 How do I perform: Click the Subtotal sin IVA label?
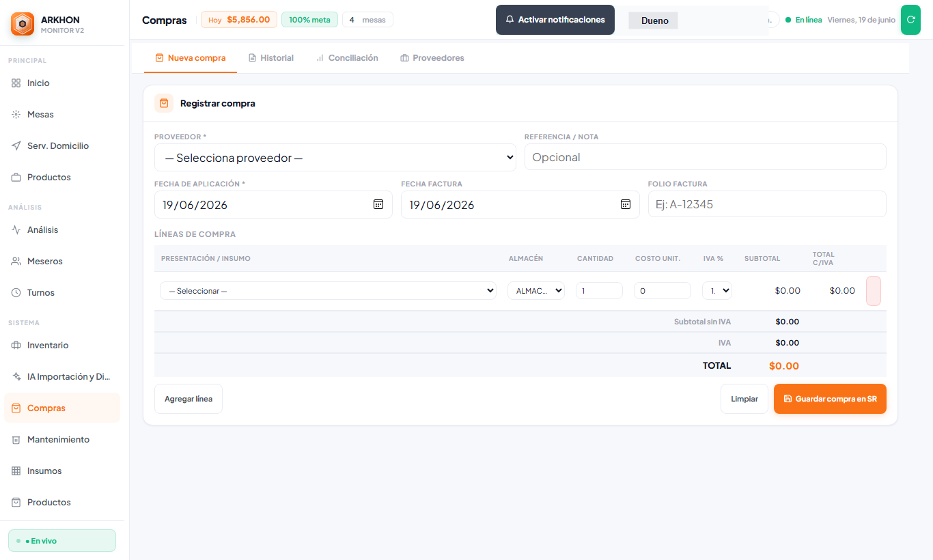[702, 322]
